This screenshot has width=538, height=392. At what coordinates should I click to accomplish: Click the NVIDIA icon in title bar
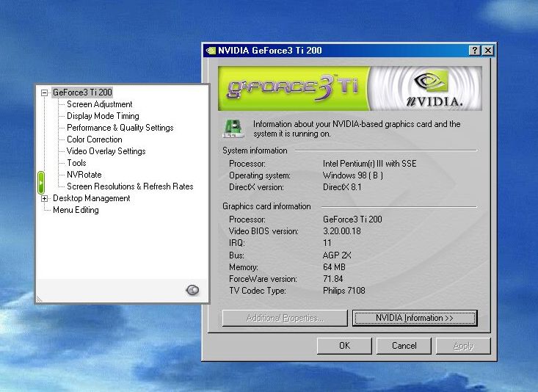click(211, 51)
